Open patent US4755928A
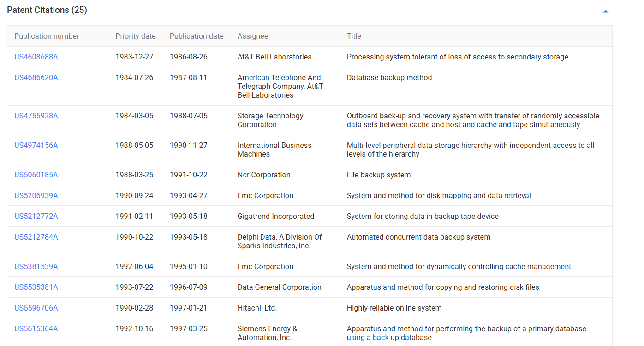The height and width of the screenshot is (346, 644). [x=36, y=116]
